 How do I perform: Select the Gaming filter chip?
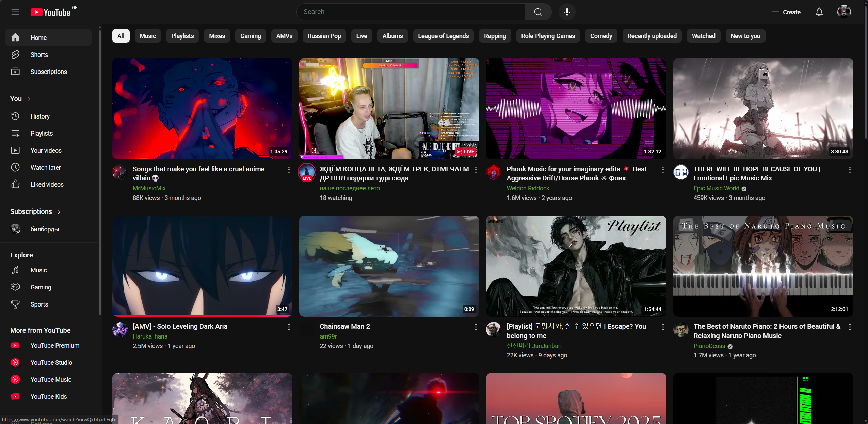251,36
